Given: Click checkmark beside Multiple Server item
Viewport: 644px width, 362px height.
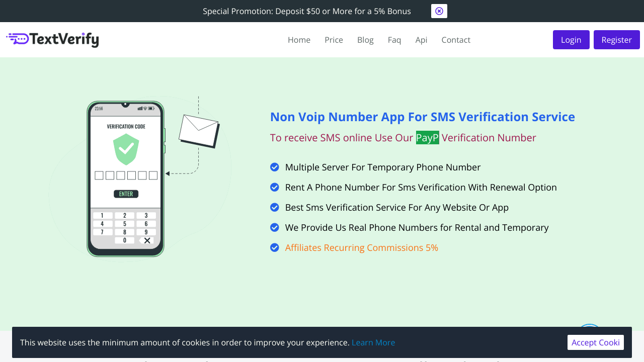Looking at the screenshot, I should (275, 167).
